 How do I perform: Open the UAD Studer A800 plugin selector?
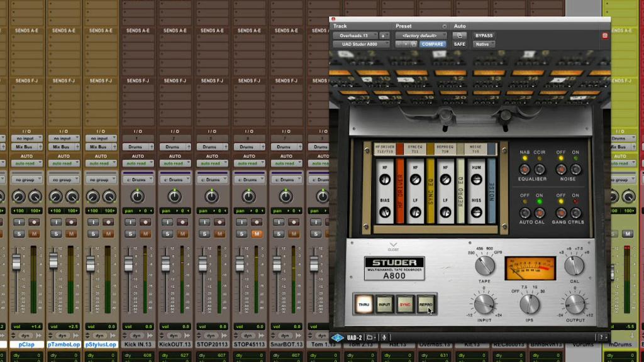coord(360,44)
